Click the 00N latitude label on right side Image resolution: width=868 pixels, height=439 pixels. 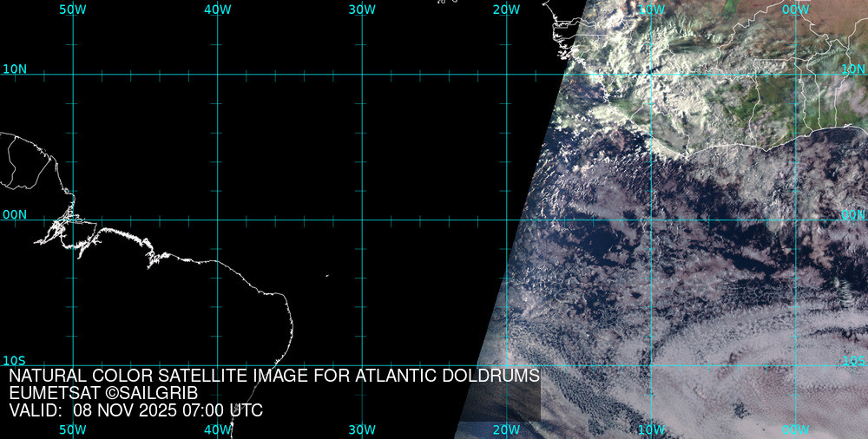click(854, 214)
